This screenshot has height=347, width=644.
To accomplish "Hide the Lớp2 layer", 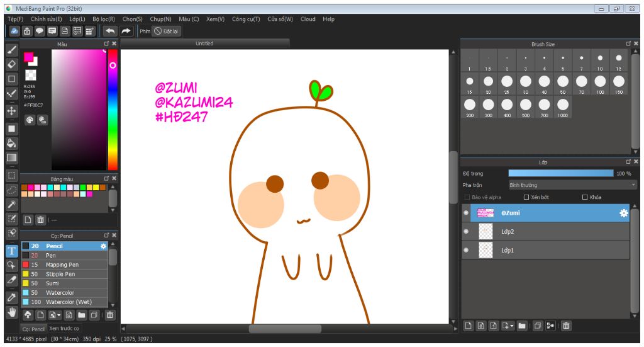I will [466, 232].
